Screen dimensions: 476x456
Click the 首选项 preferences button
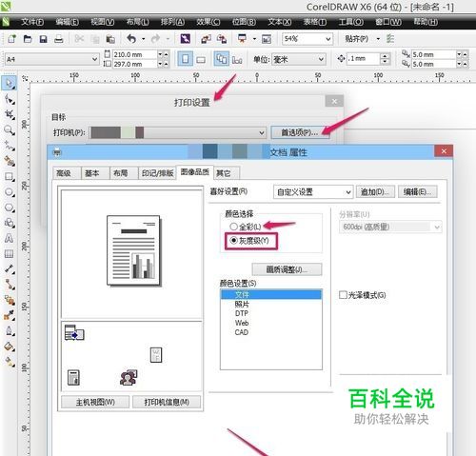pos(300,132)
